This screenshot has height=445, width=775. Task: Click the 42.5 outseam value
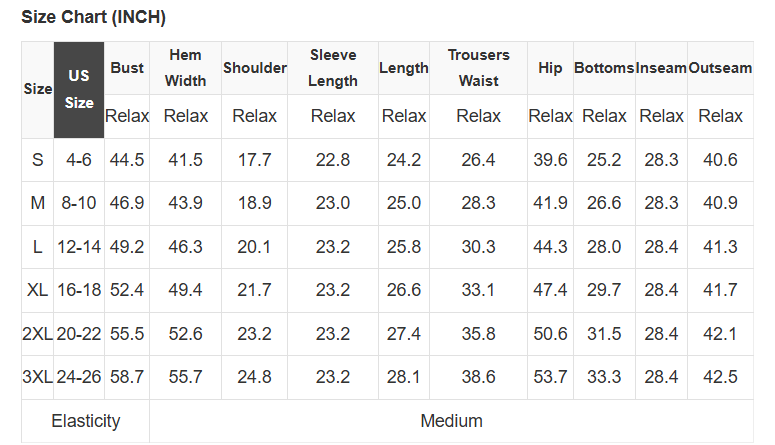pyautogui.click(x=720, y=377)
